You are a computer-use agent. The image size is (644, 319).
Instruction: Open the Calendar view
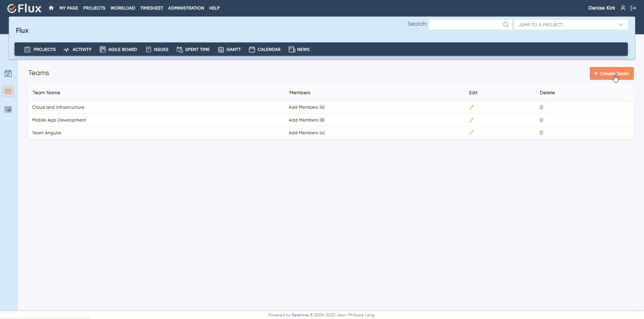[265, 49]
